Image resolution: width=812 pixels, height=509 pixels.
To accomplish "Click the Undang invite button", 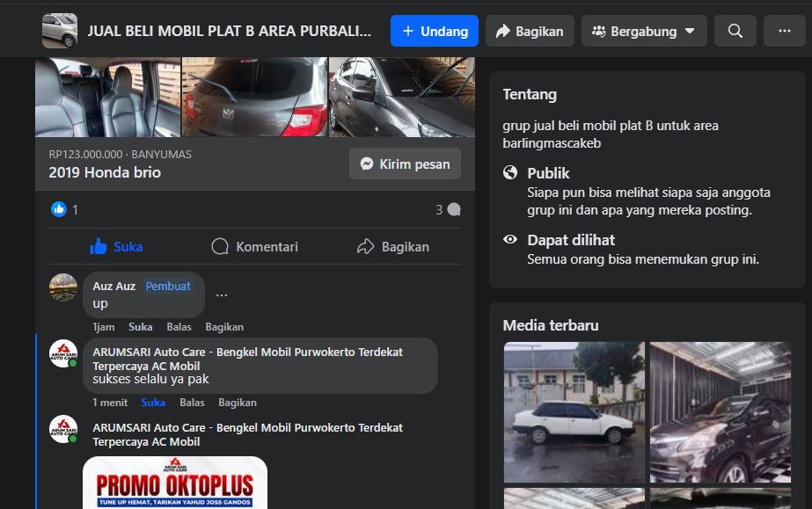I will (434, 31).
